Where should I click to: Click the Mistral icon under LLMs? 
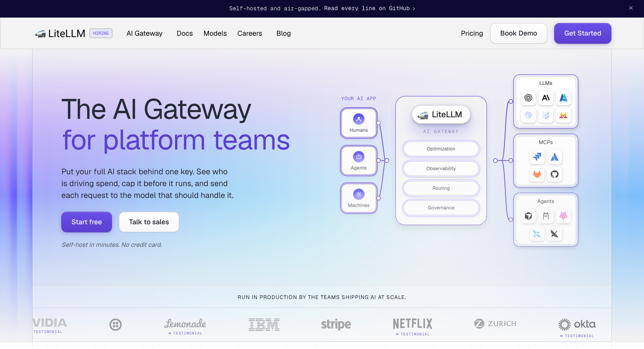[x=563, y=115]
